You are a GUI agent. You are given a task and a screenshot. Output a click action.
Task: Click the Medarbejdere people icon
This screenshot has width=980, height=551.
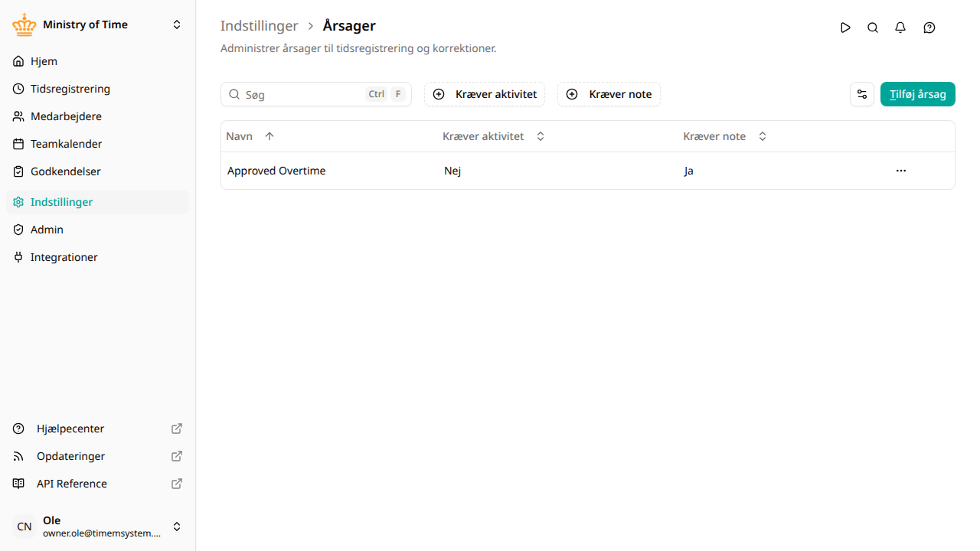point(18,116)
